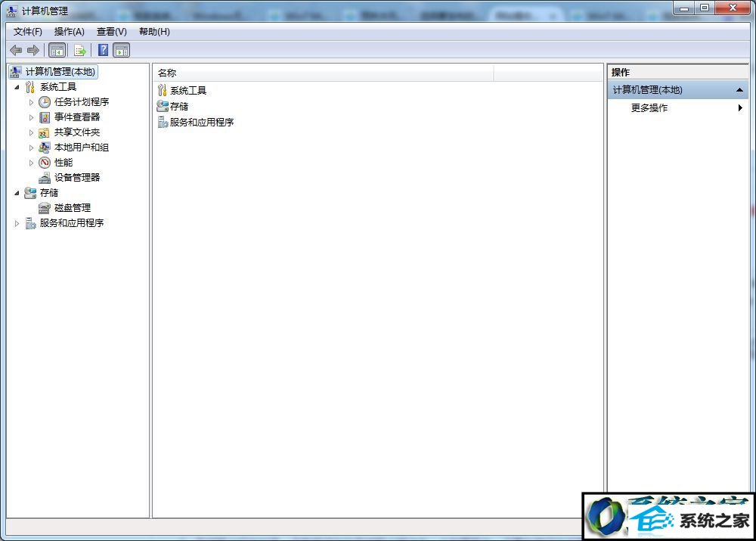
Task: Click the Back arrow toolbar icon
Action: pyautogui.click(x=16, y=50)
